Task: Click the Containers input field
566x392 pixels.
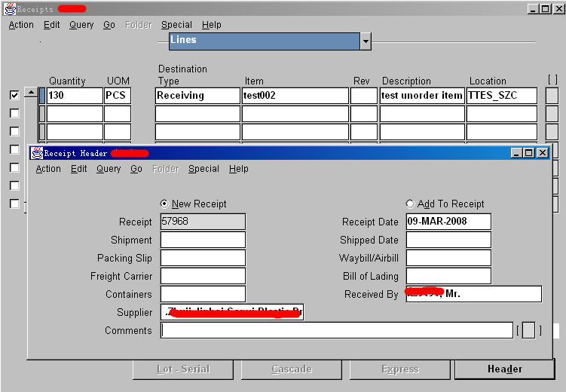Action: click(x=203, y=294)
